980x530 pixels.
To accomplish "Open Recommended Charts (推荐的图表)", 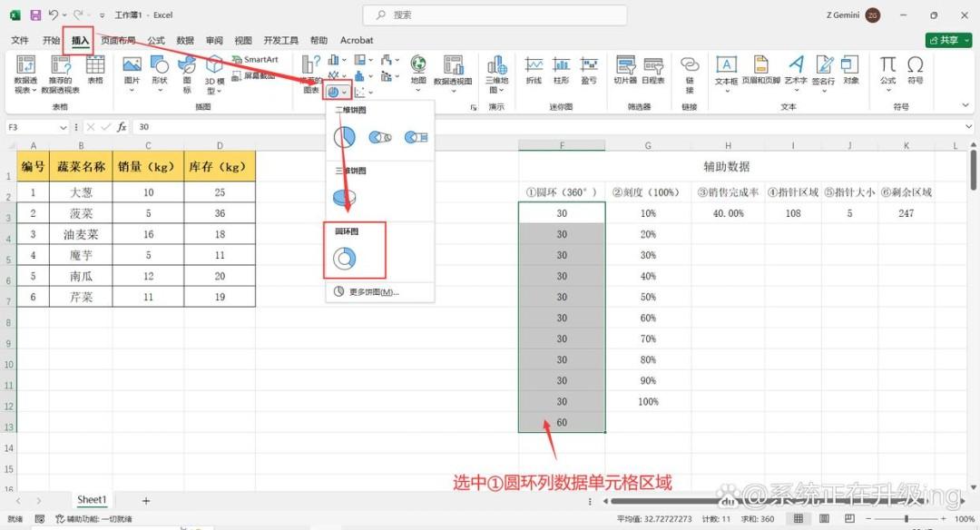I will click(310, 74).
